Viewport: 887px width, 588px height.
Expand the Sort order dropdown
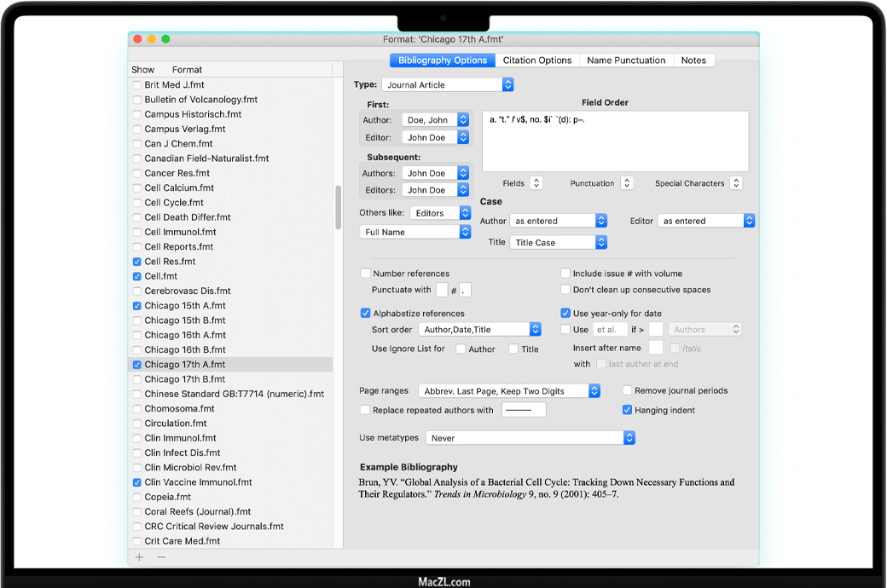(479, 330)
